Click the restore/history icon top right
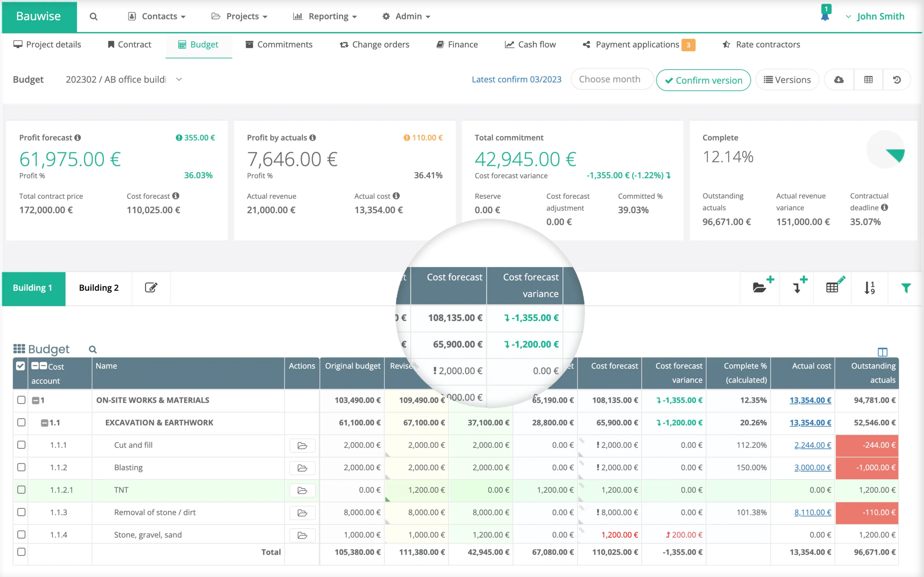Screen dimensions: 924x577 898,80
